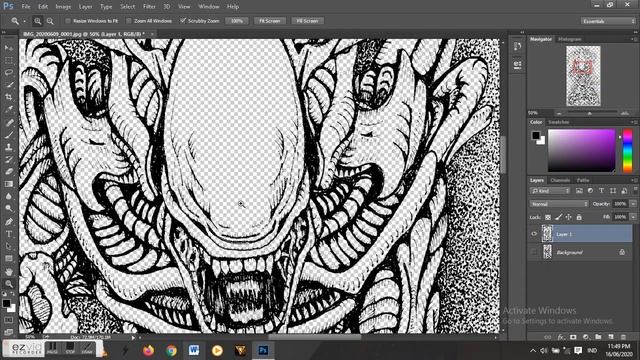Toggle lock transparent pixels
Viewport: 640px width, 360px height.
coord(548,217)
